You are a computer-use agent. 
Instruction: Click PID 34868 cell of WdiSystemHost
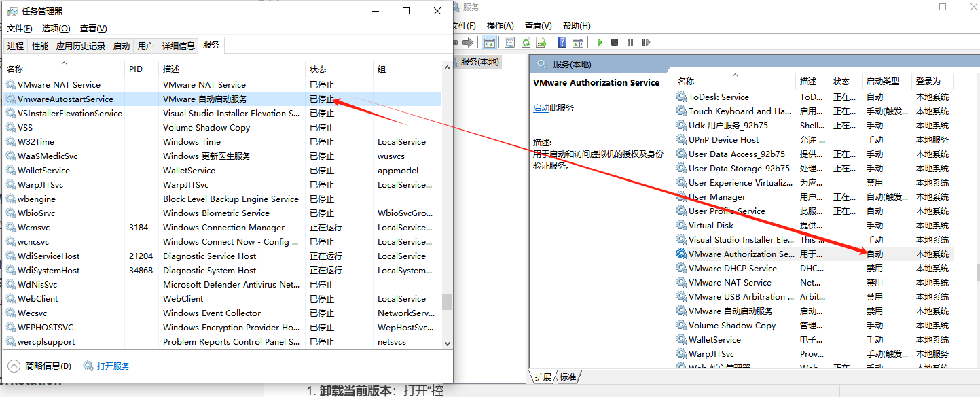point(141,271)
